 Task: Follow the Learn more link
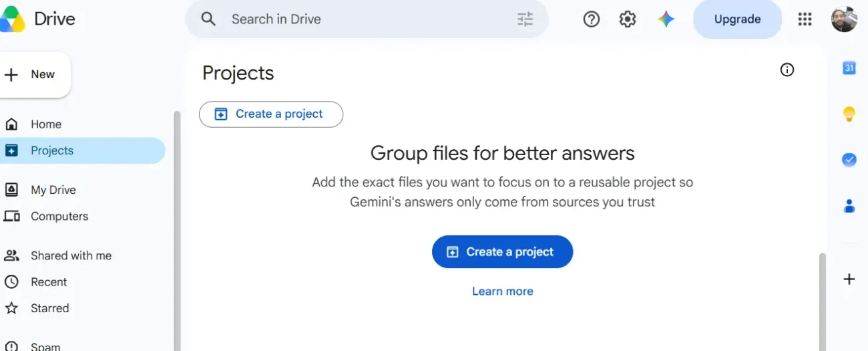tap(503, 291)
